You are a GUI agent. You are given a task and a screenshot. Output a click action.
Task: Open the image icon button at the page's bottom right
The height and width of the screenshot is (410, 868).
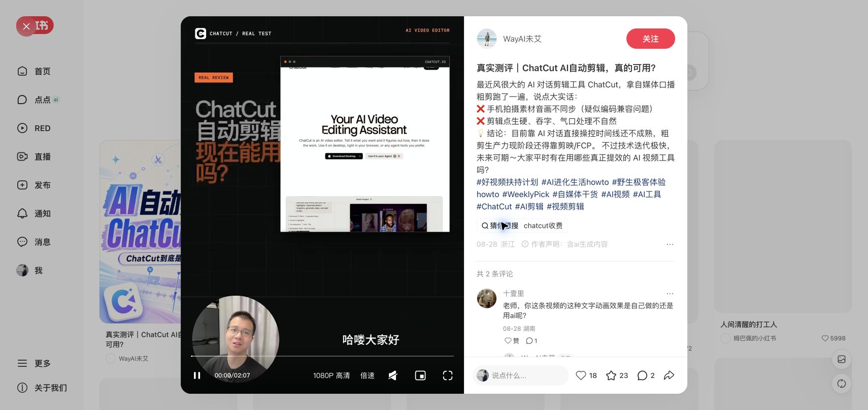[x=842, y=359]
